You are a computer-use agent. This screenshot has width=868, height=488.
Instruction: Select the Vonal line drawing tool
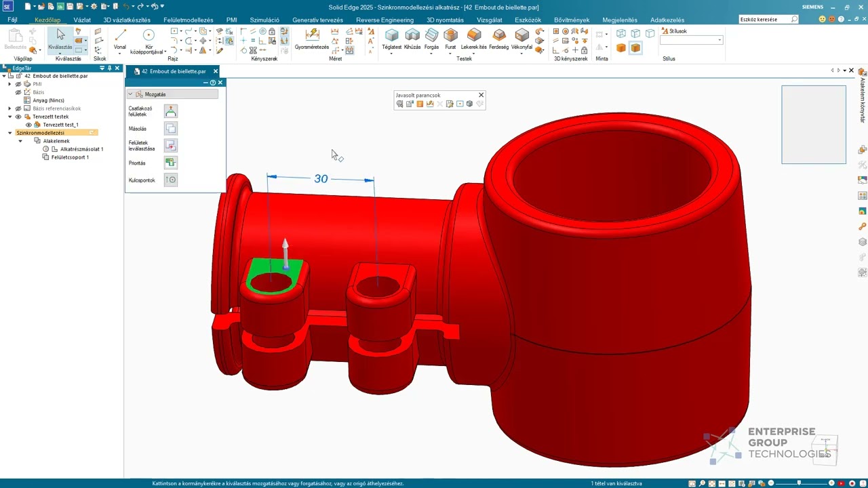pos(120,39)
